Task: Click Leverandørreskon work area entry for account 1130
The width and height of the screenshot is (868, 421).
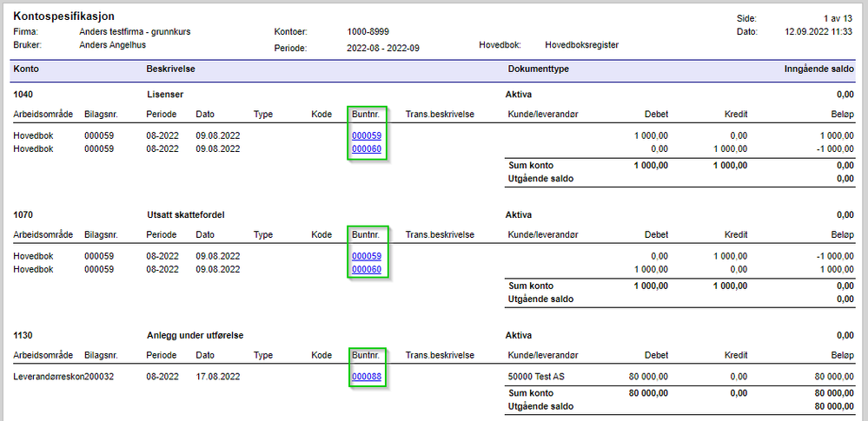Action: [49, 377]
